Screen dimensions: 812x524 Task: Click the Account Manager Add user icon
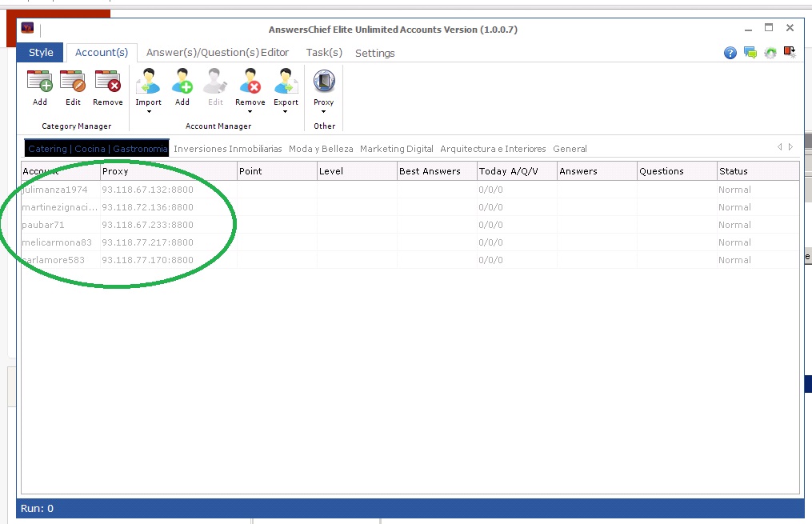pos(182,82)
